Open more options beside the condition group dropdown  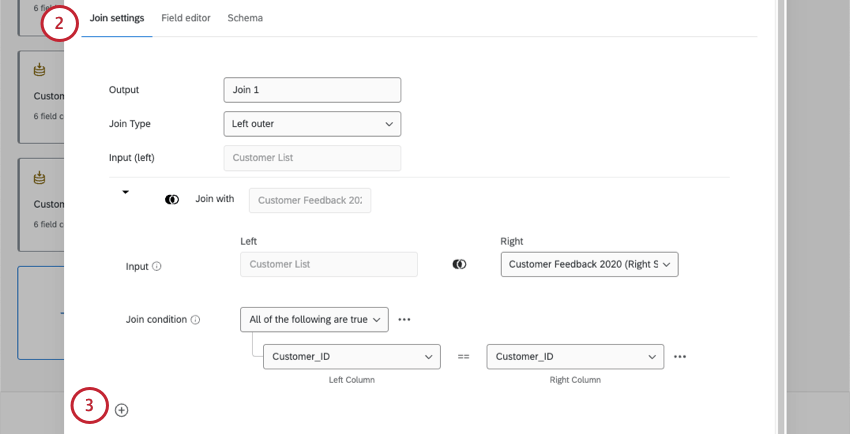click(404, 320)
